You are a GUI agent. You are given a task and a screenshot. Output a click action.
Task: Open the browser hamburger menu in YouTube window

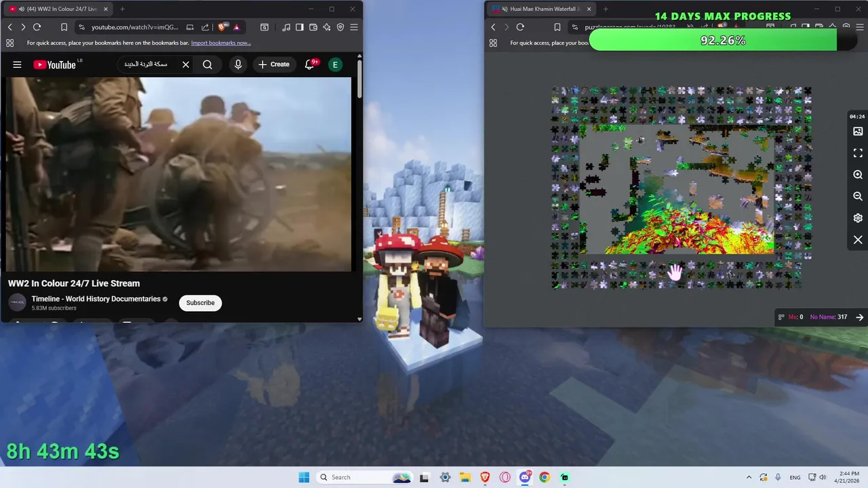(354, 27)
